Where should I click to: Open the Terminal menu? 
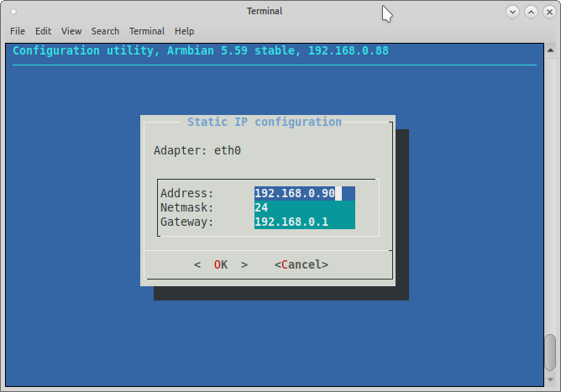(x=147, y=31)
